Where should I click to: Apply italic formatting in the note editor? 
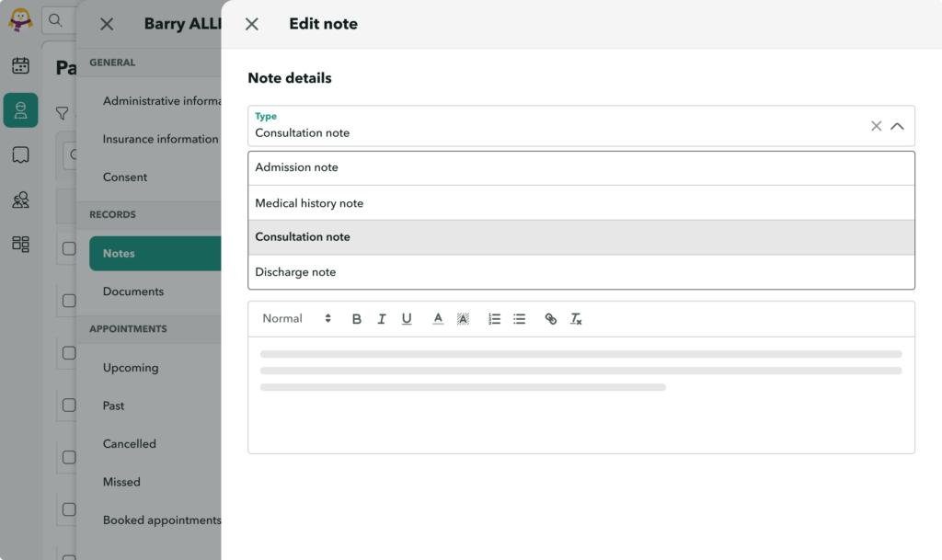382,318
